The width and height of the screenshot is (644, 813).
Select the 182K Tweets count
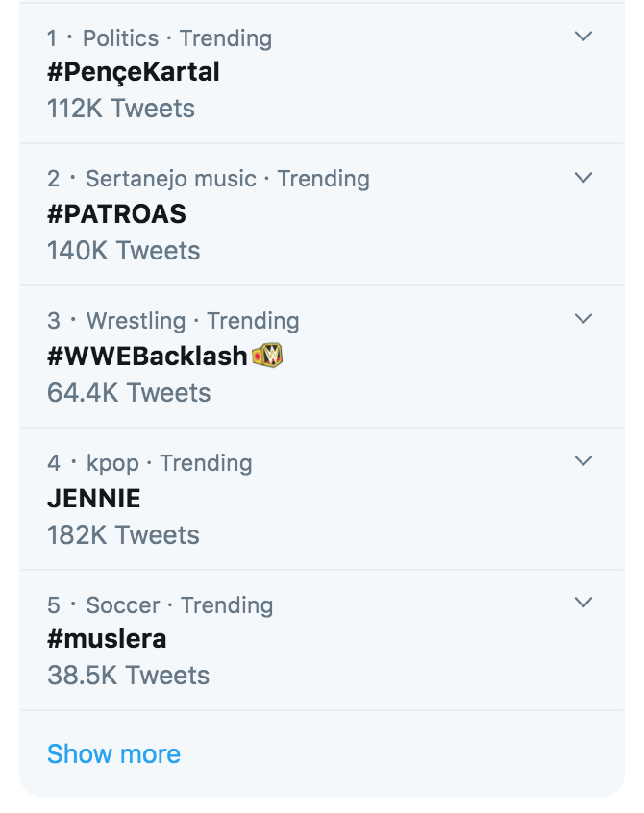click(x=123, y=535)
